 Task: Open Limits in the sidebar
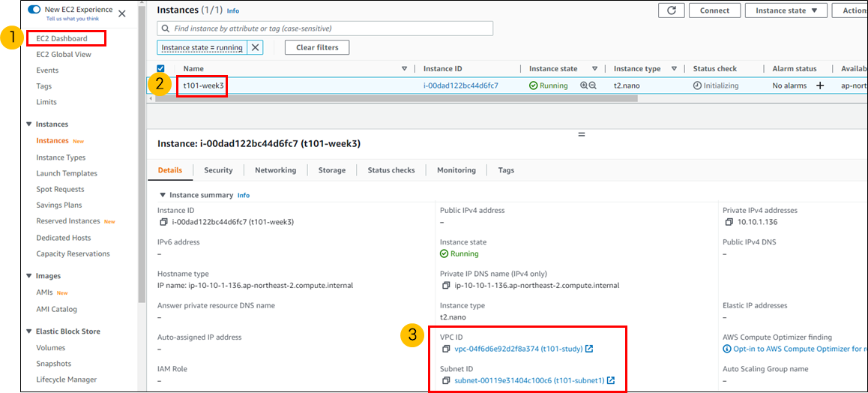pos(46,102)
